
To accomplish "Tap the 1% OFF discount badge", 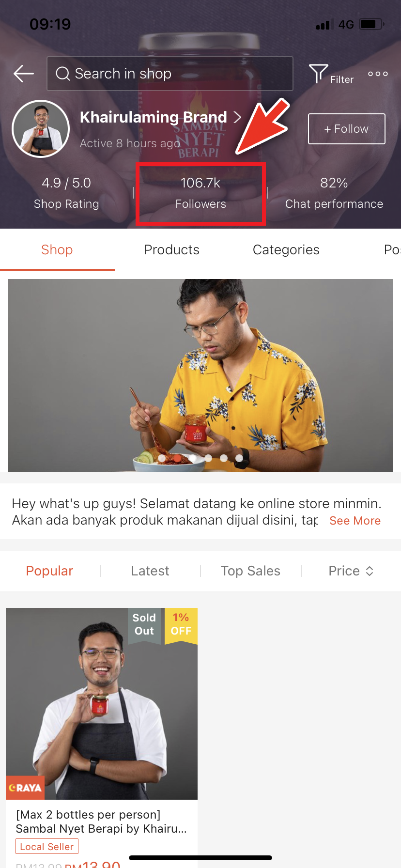I will (181, 624).
